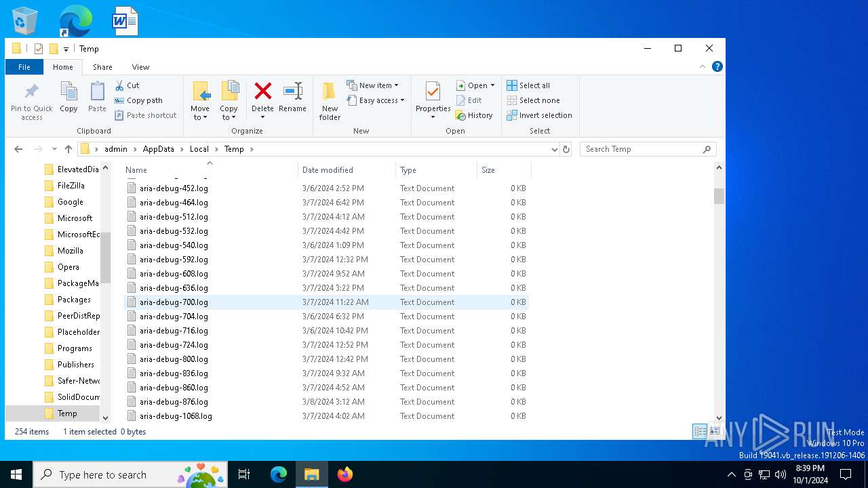Create a New folder
This screenshot has width=868, height=488.
(x=330, y=101)
